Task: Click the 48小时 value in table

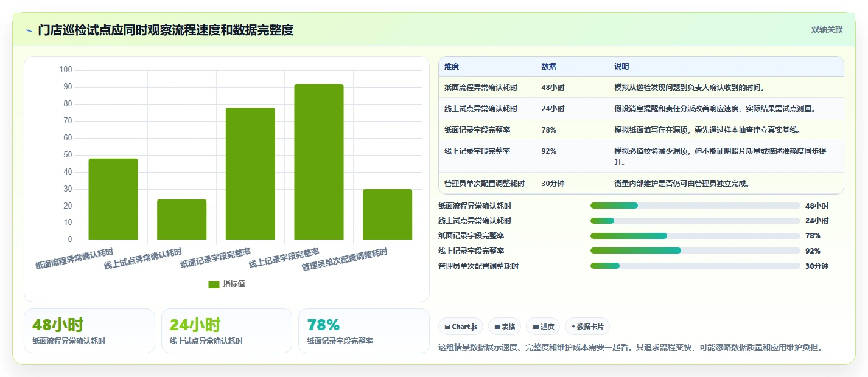Action: (x=553, y=88)
